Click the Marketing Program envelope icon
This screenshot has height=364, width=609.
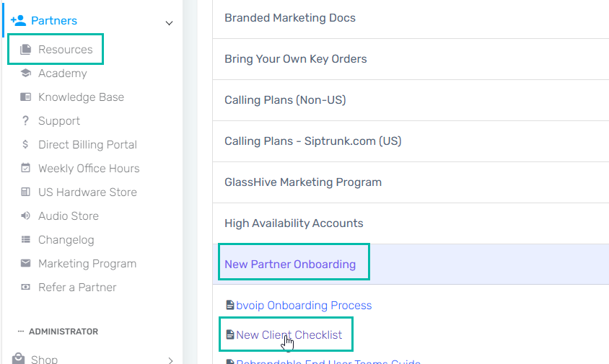pos(26,264)
